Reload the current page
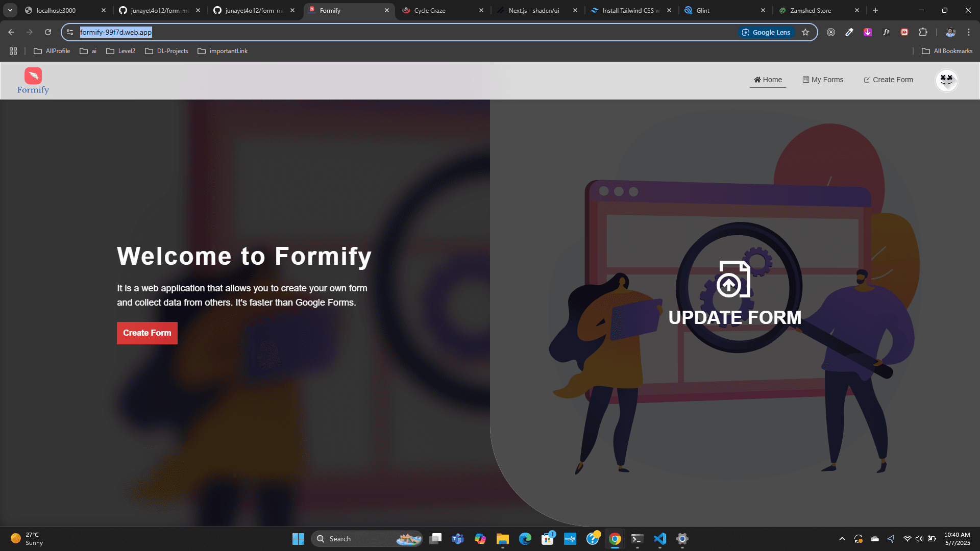 (47, 32)
